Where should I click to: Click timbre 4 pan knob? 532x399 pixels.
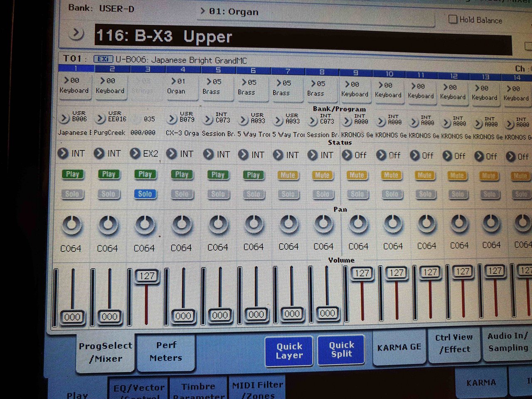pos(182,225)
